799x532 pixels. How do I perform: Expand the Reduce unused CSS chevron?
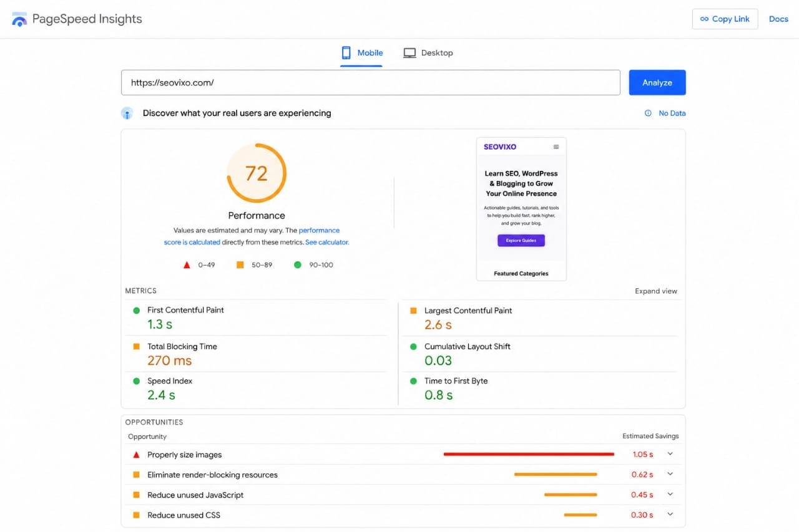pos(670,515)
